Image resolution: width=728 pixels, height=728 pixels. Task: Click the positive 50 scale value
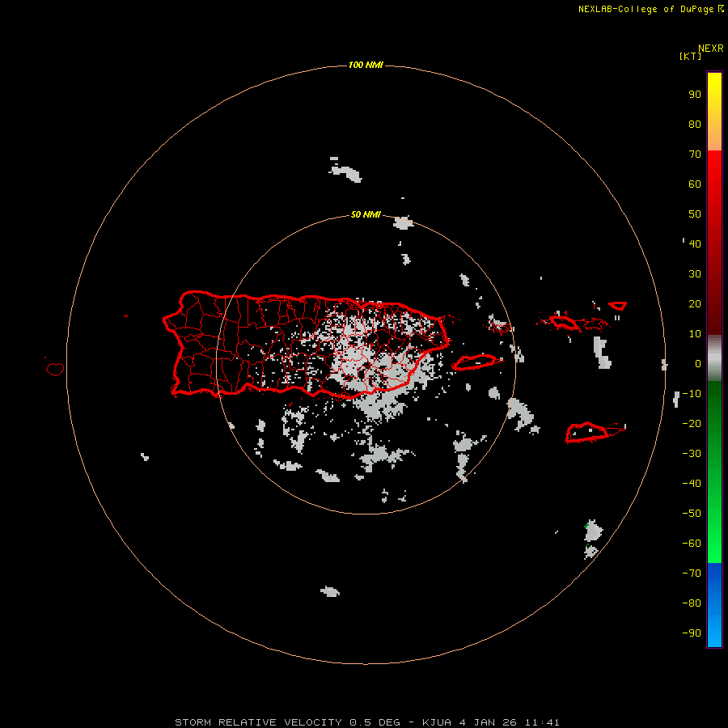pos(695,214)
